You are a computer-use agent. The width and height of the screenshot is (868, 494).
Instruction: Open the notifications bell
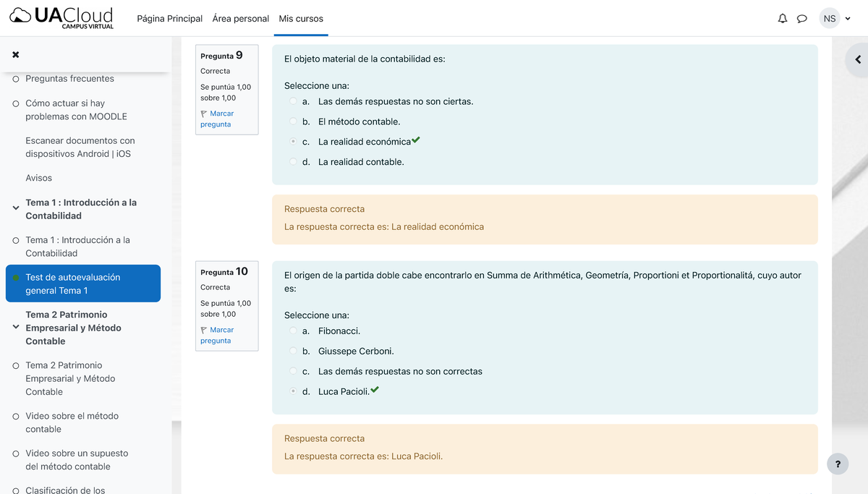coord(782,19)
